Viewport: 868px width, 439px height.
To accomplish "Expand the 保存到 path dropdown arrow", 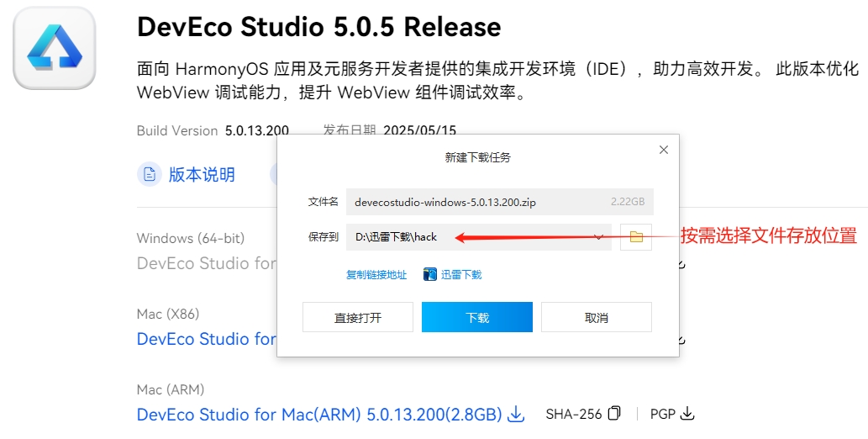I will (x=598, y=237).
